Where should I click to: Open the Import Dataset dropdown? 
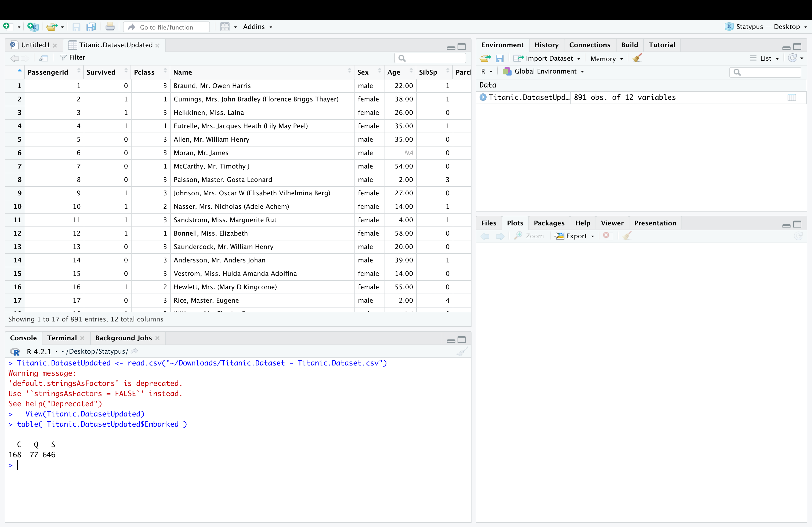click(x=547, y=59)
